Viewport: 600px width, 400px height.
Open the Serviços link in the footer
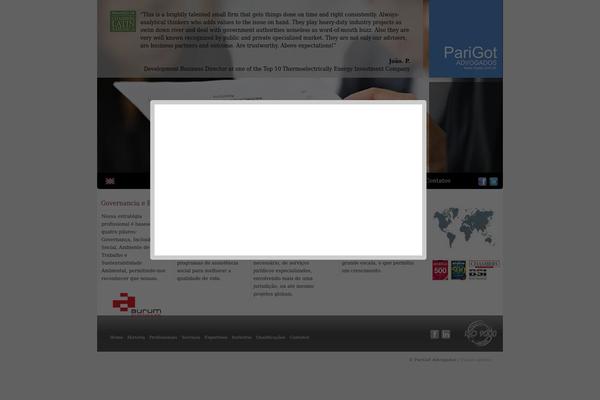click(x=191, y=337)
